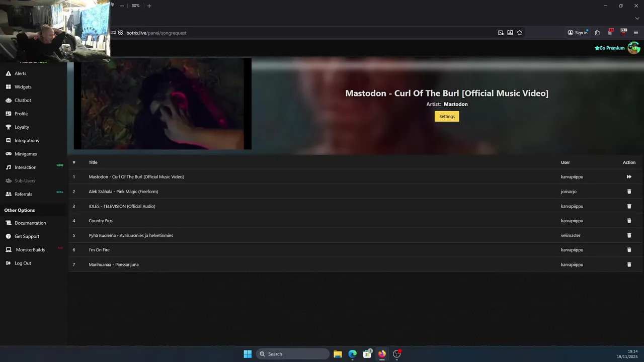This screenshot has width=644, height=362.
Task: Open Microsoft Store from taskbar
Action: coord(367,354)
